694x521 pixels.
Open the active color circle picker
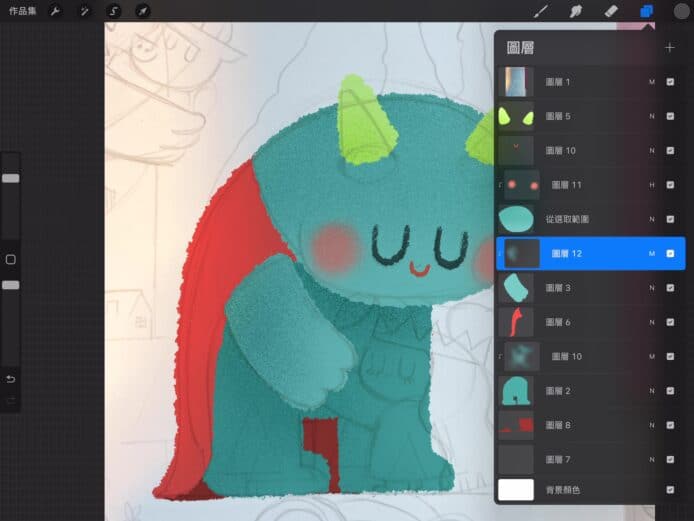[x=680, y=12]
